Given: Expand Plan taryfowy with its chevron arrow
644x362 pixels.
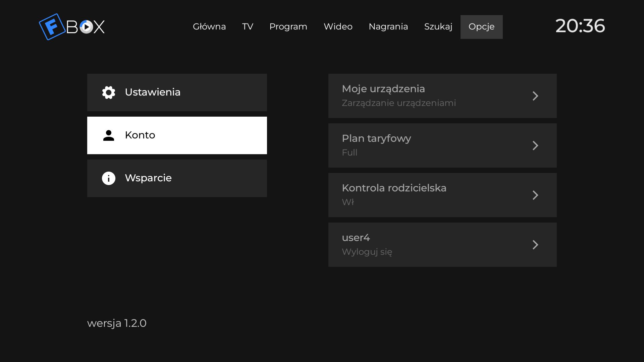Looking at the screenshot, I should pyautogui.click(x=535, y=145).
